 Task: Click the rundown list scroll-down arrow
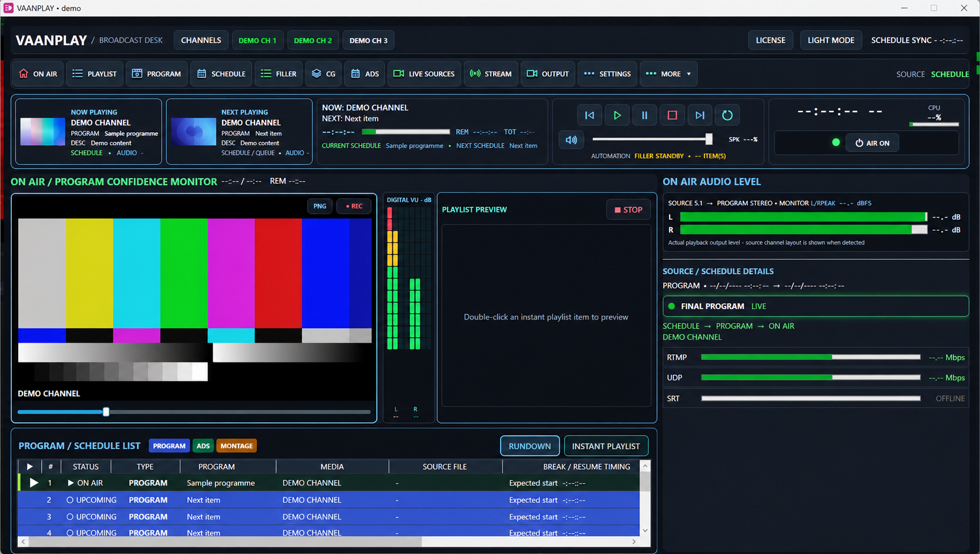[x=645, y=531]
